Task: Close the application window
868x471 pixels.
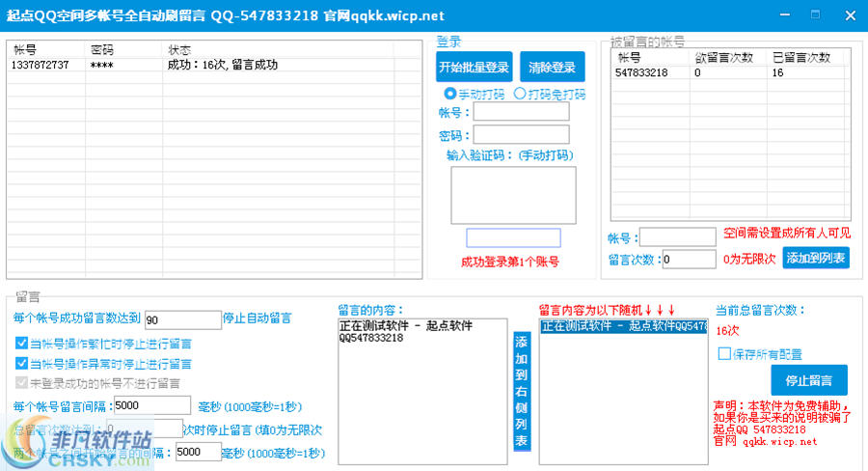Action: [851, 15]
